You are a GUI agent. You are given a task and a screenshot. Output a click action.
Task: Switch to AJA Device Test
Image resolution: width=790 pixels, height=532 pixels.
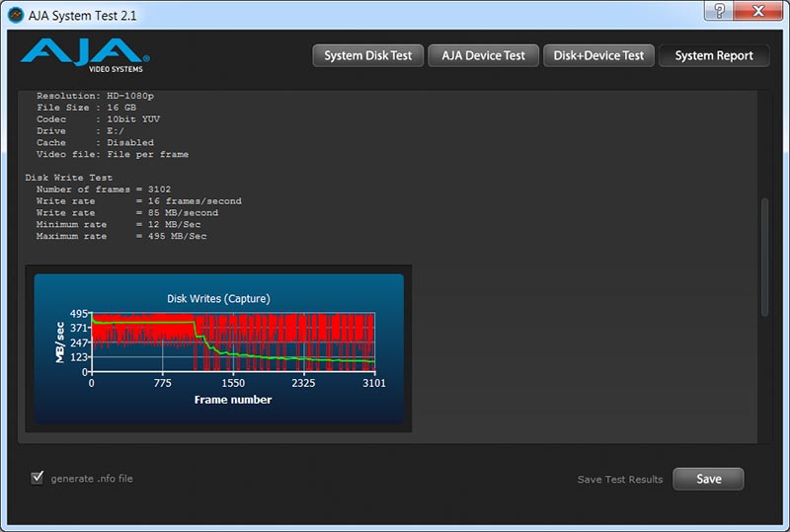click(483, 55)
